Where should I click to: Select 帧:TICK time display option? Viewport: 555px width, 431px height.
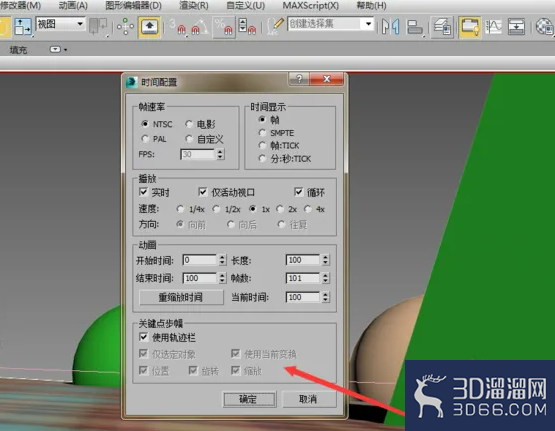[262, 145]
